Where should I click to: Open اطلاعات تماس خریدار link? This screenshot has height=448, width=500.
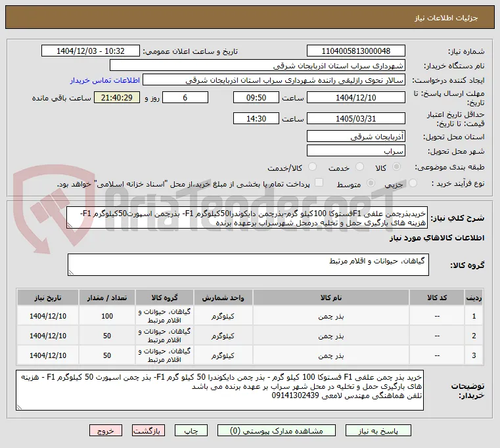(x=105, y=80)
